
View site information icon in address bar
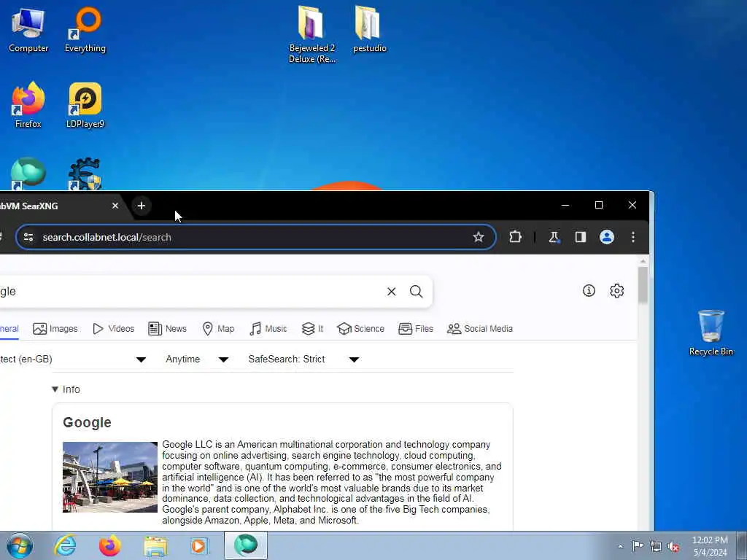click(28, 237)
